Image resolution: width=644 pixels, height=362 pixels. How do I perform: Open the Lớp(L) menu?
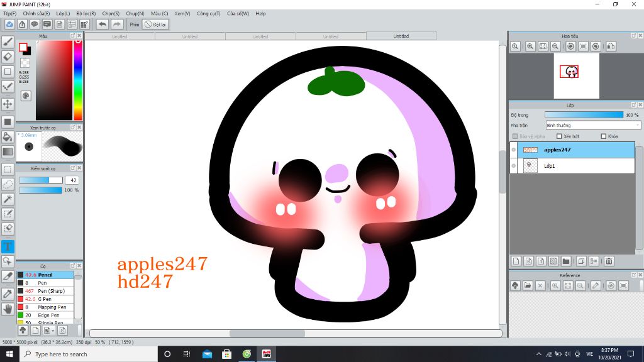pos(63,14)
